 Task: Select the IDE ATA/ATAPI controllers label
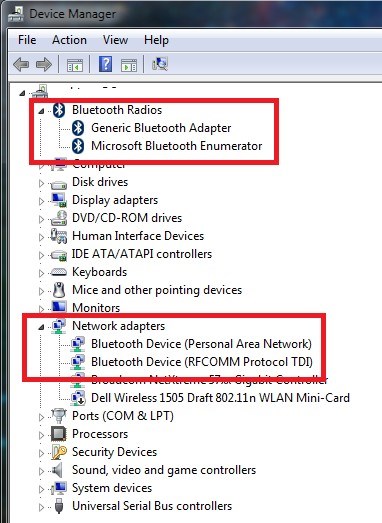(142, 254)
